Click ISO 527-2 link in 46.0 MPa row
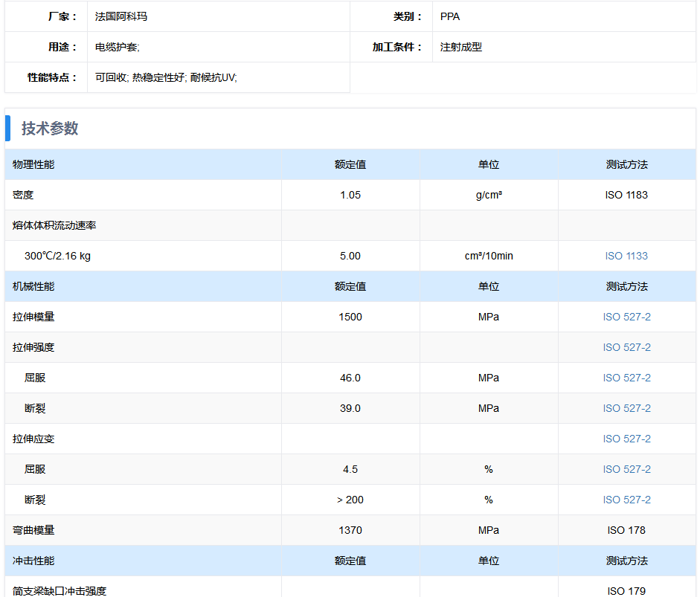Viewport: 700px width, 597px height. pyautogui.click(x=626, y=378)
